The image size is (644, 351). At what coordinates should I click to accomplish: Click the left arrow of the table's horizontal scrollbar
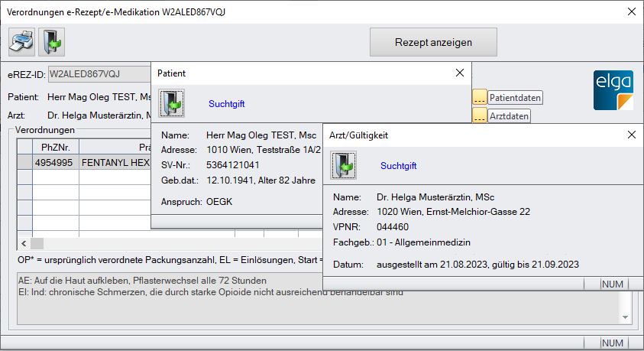pos(24,243)
